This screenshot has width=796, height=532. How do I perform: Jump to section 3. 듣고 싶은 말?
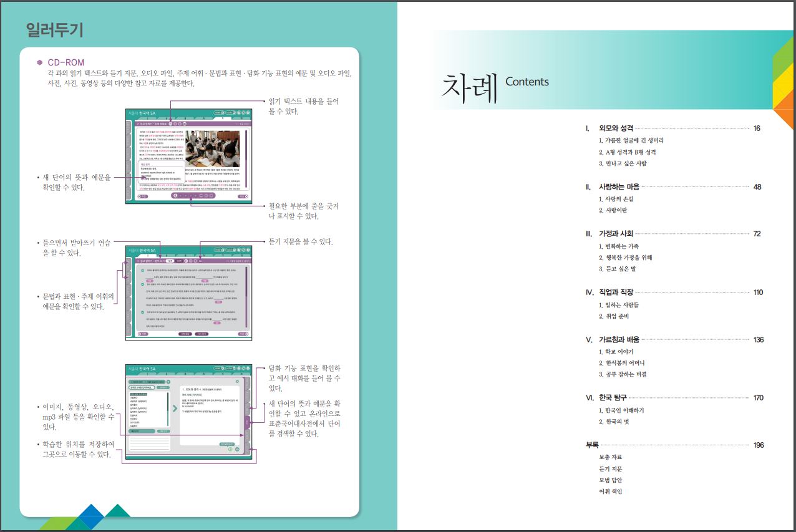coord(617,269)
